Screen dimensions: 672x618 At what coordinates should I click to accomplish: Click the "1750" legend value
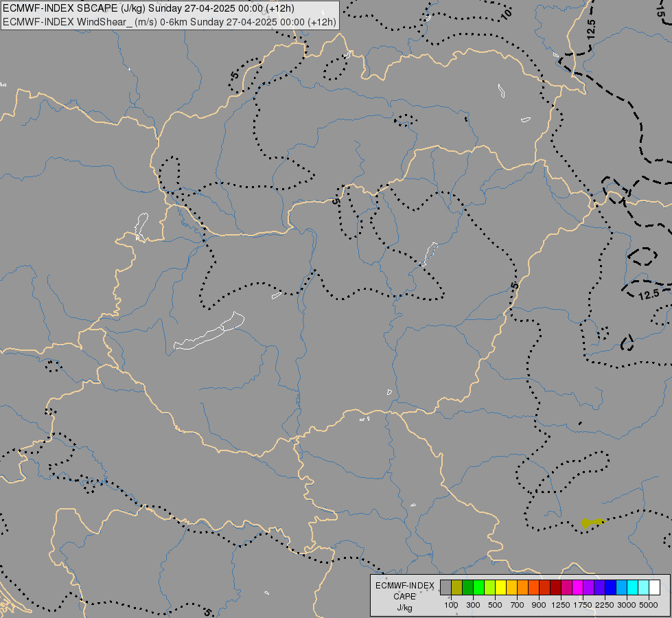583,605
